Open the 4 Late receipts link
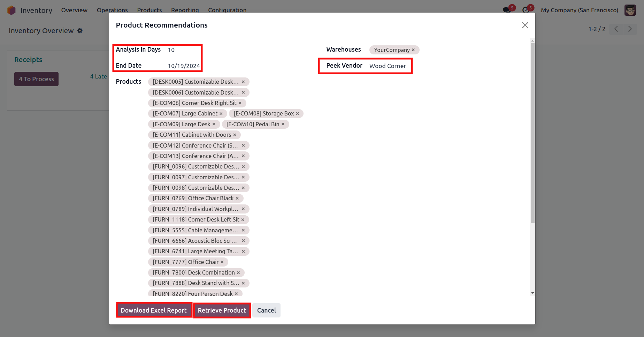 99,76
